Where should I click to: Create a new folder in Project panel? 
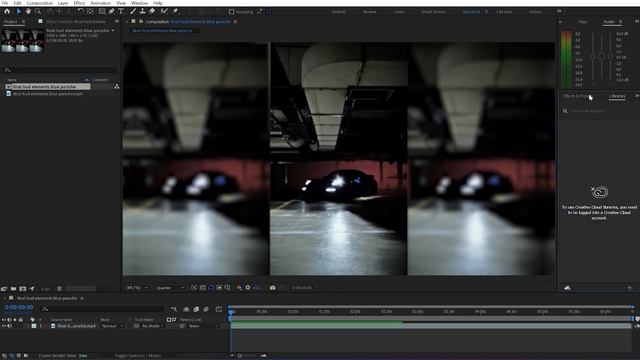[x=13, y=289]
